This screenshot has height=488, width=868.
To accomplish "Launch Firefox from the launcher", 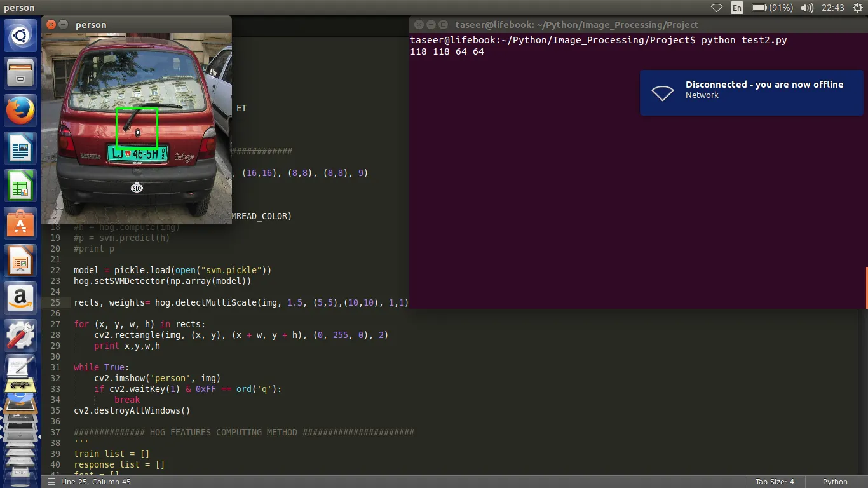I will point(20,111).
